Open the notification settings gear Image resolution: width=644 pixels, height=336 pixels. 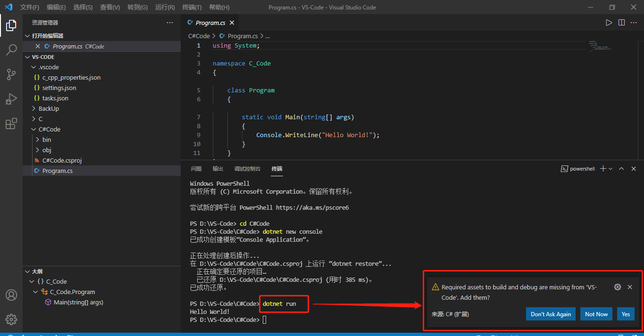point(617,287)
